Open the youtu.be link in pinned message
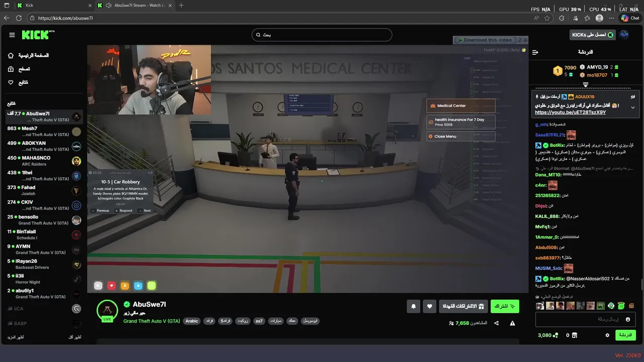Viewport: 644px width, 362px height. 570,112
